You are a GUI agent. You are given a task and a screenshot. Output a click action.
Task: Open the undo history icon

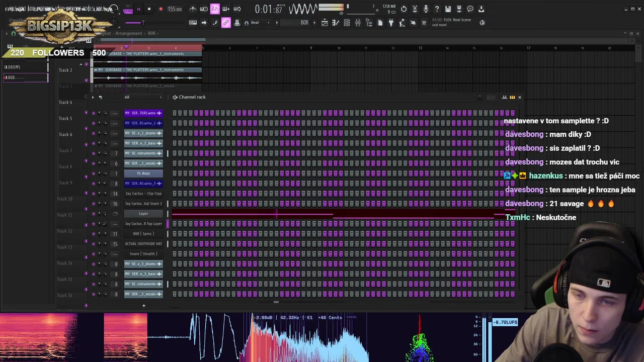click(404, 9)
